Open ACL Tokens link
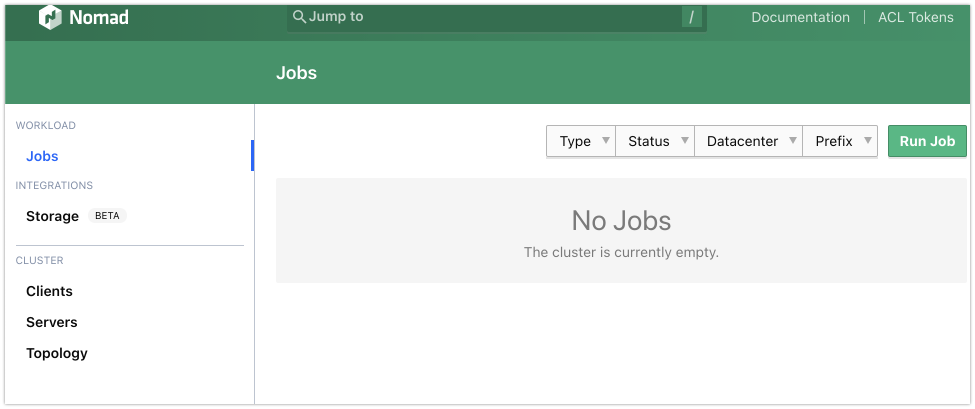This screenshot has height=409, width=975. (915, 17)
